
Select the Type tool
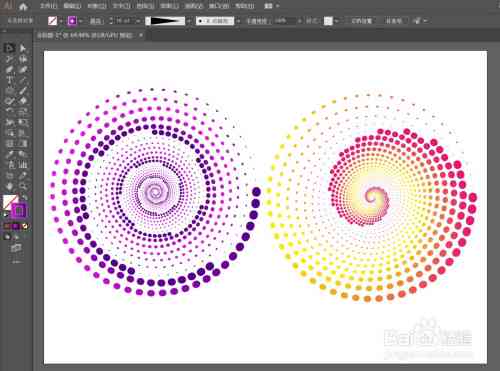(9, 80)
